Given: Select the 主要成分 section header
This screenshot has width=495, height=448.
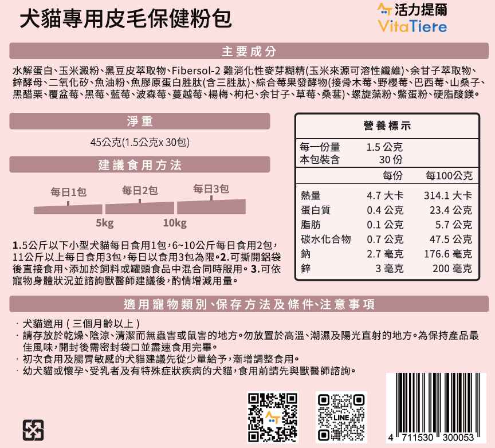Looking at the screenshot, I should tap(249, 51).
